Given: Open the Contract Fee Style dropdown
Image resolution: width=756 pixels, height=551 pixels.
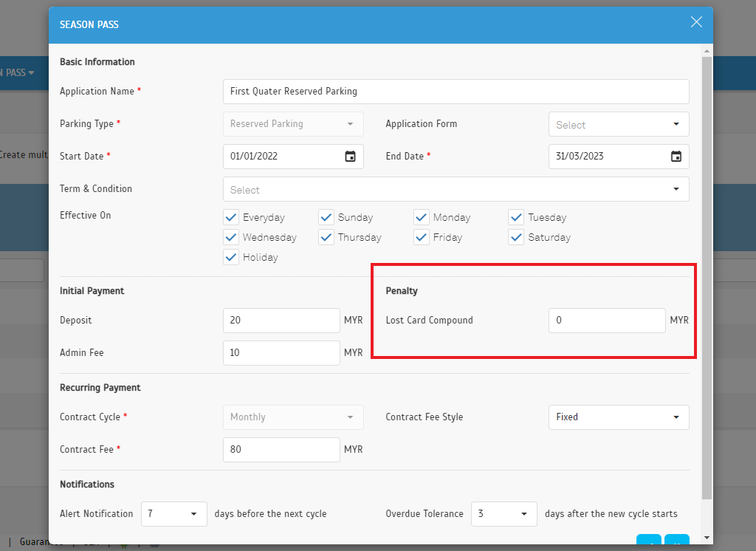Looking at the screenshot, I should point(619,417).
